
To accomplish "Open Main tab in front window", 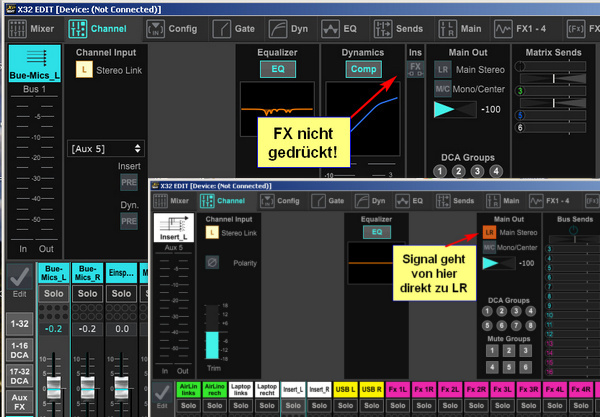I will [503, 201].
